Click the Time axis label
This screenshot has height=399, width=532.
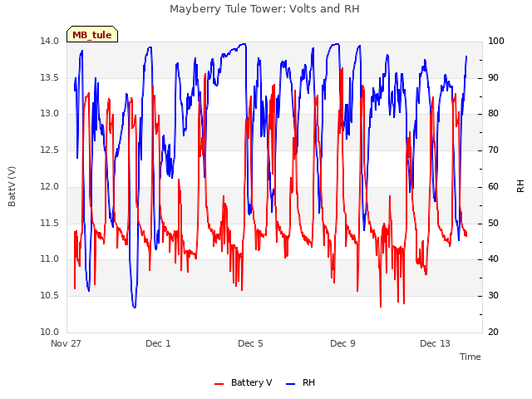470,357
